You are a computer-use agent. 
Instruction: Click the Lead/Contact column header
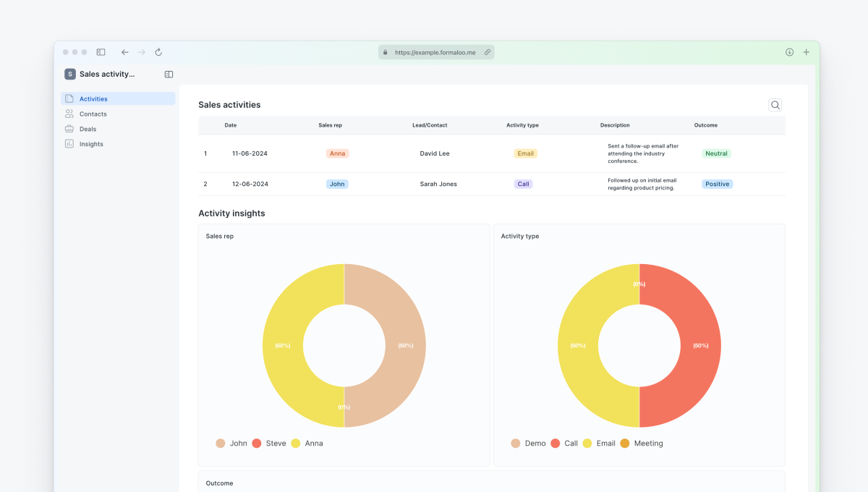(x=430, y=125)
